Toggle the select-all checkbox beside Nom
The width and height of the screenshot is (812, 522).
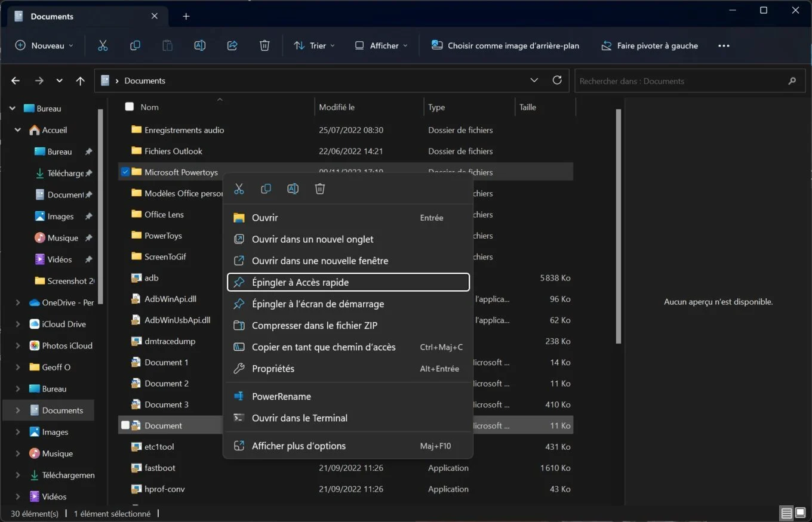click(130, 107)
